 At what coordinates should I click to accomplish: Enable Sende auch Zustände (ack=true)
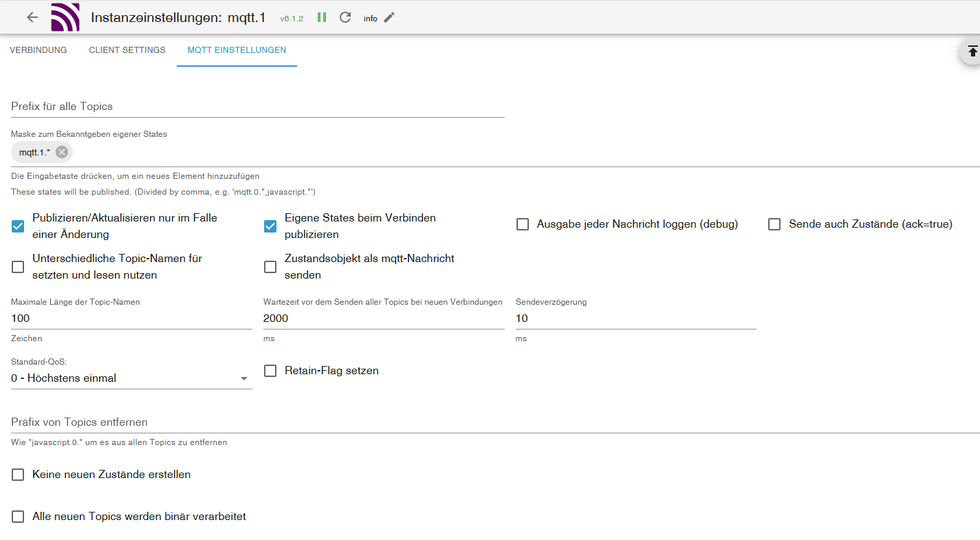click(x=775, y=224)
